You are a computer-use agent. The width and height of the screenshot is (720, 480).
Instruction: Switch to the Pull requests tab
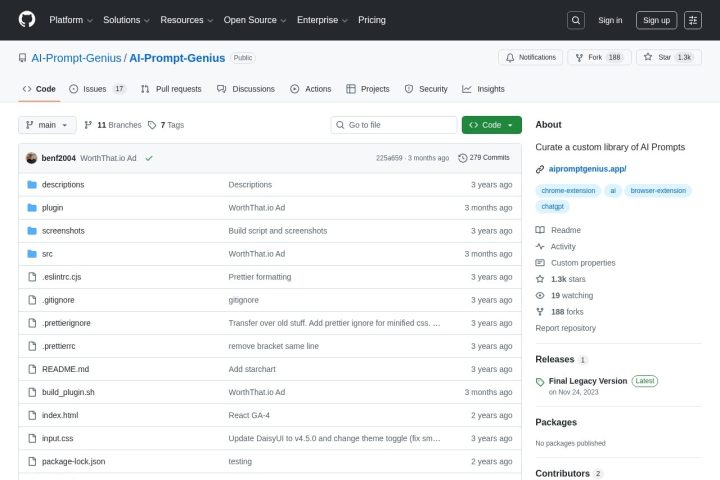[171, 89]
